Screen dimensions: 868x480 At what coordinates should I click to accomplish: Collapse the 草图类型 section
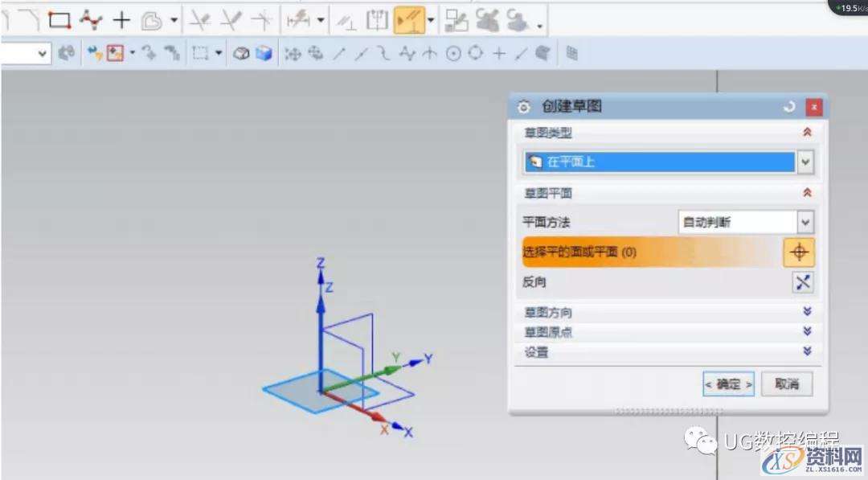tap(808, 131)
